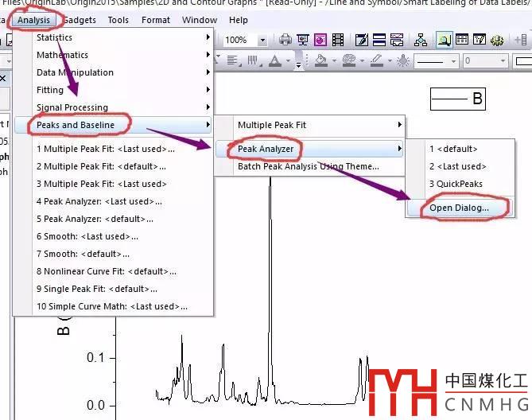Click the vertical bars format icon
Viewport: 532px width, 420px height.
pos(254,60)
